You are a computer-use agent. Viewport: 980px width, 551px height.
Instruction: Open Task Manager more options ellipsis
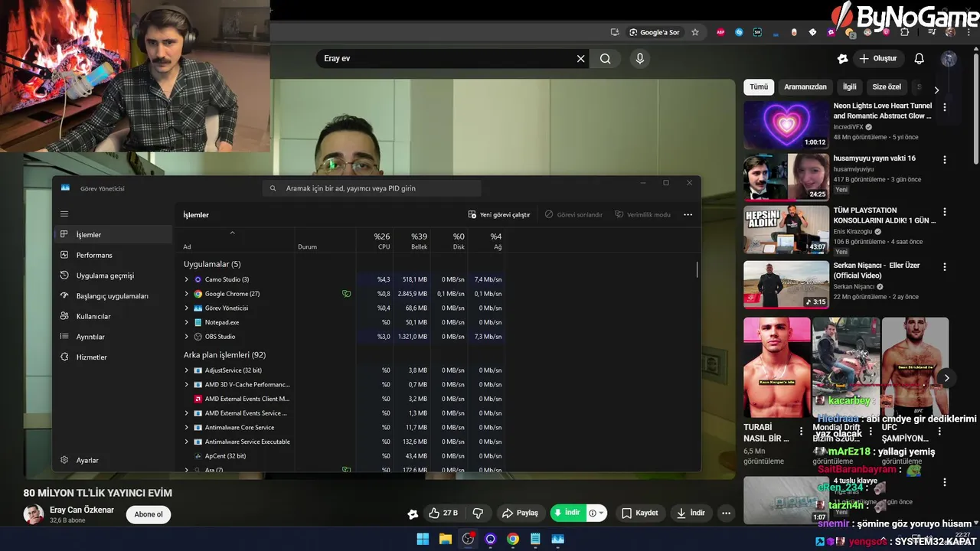[688, 215]
